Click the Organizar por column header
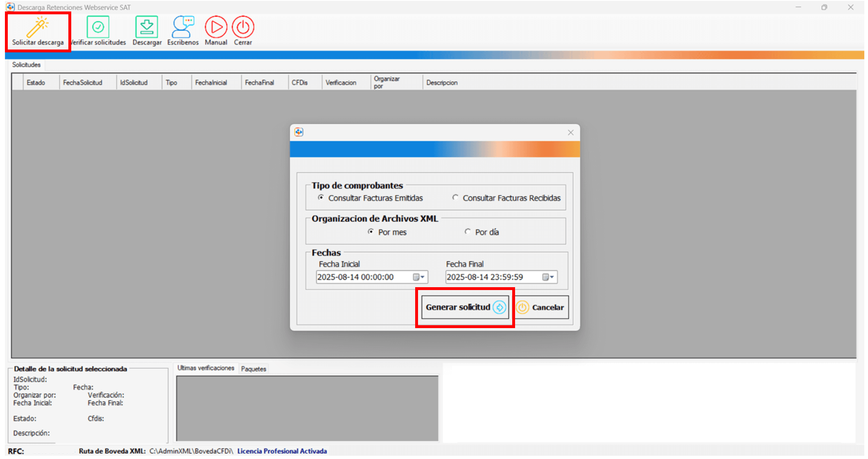The width and height of the screenshot is (868, 459). click(396, 83)
